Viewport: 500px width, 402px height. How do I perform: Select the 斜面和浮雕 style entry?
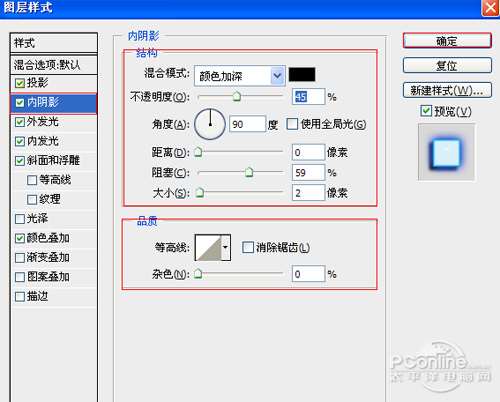(53, 160)
